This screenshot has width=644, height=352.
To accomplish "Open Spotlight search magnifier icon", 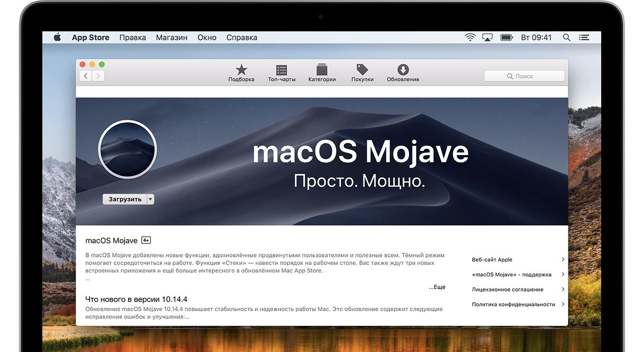I will (x=566, y=37).
